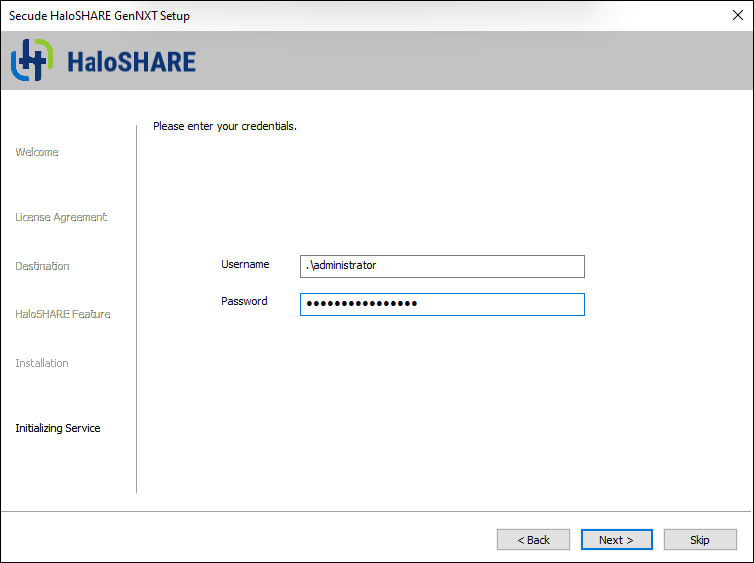Select the Initializing Service step
The height and width of the screenshot is (563, 754).
[x=58, y=428]
